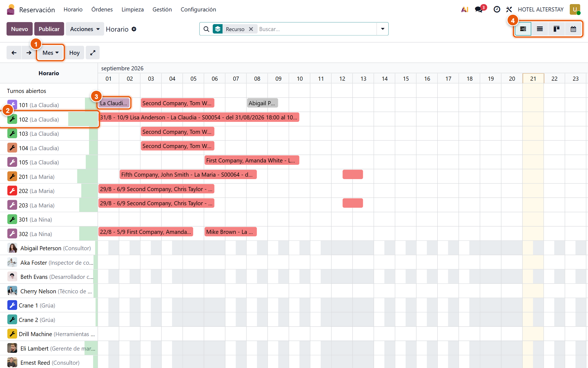Switch to list view
588x368 pixels.
click(540, 29)
